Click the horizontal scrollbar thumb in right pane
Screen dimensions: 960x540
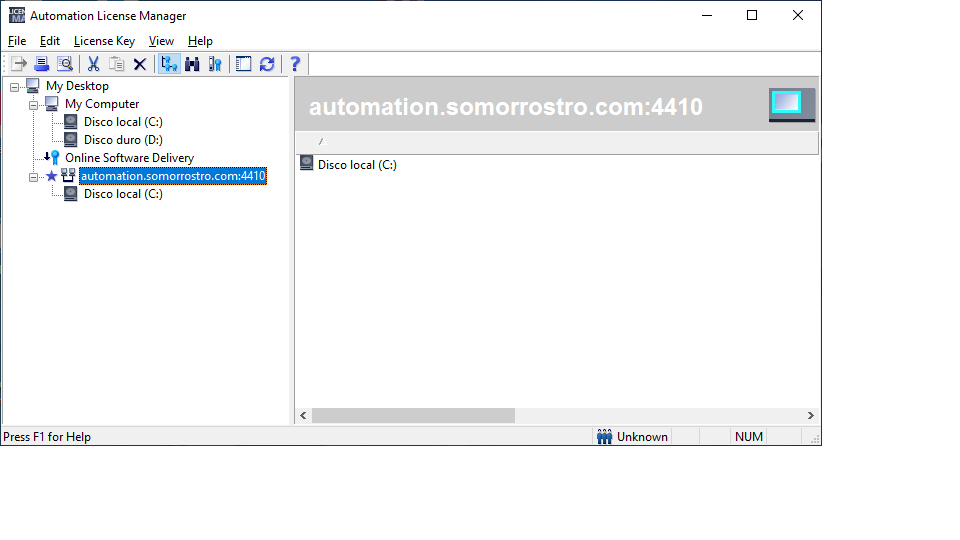click(412, 415)
